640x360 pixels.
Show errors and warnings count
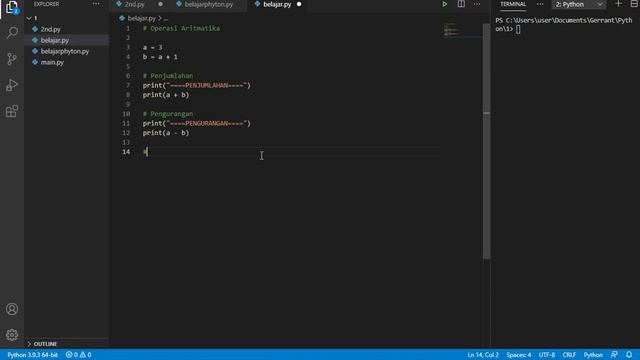[78, 355]
